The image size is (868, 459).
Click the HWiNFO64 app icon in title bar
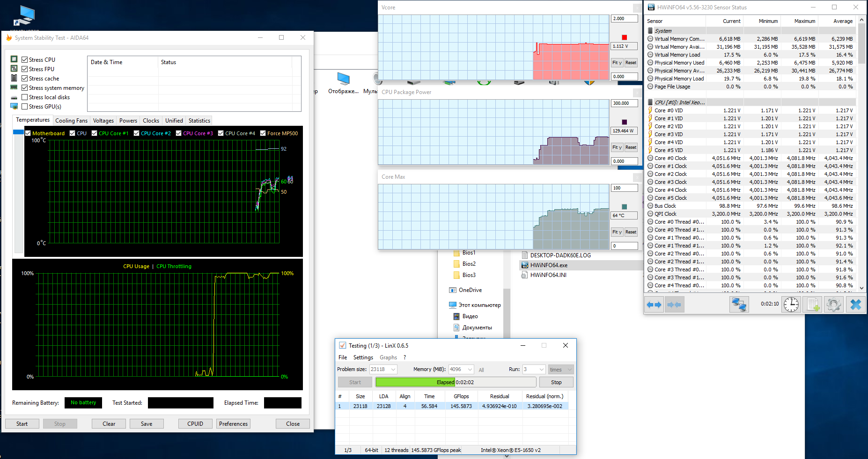click(x=651, y=7)
